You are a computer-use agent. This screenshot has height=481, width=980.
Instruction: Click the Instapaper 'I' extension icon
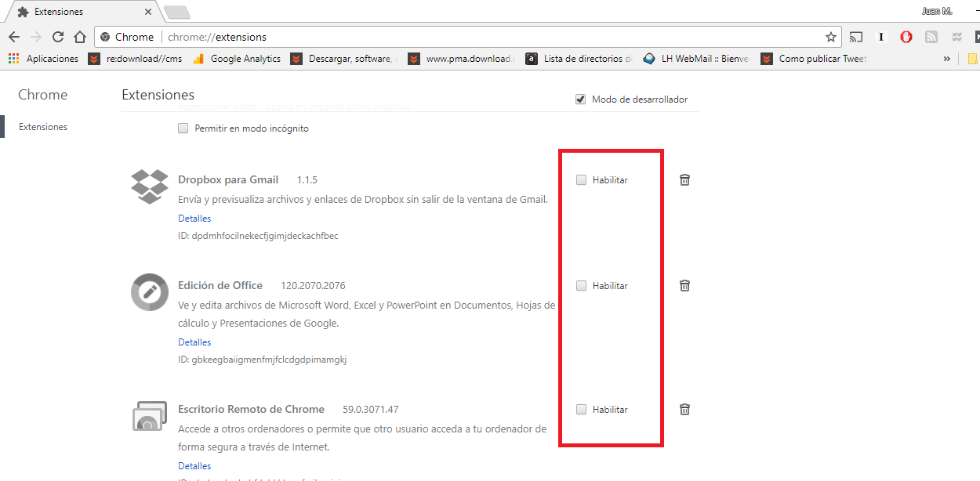tap(881, 37)
